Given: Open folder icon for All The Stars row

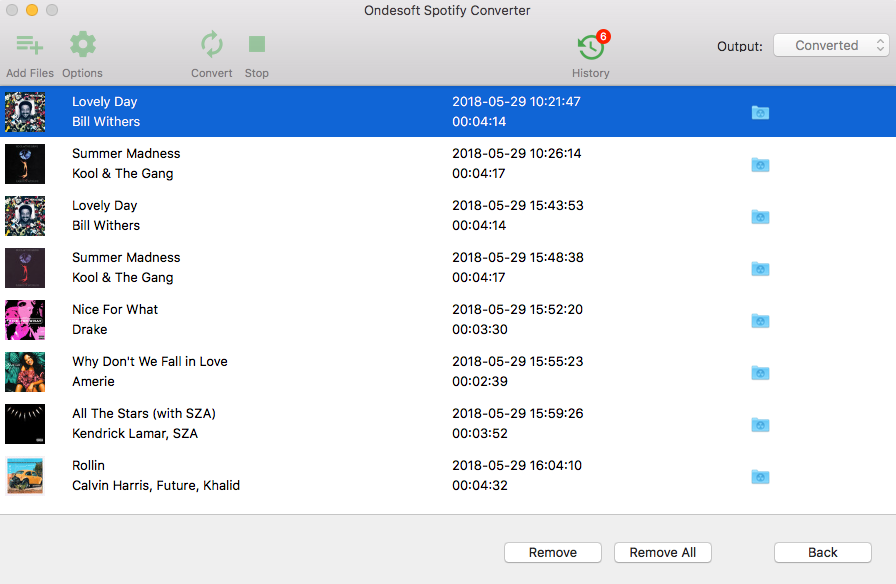Looking at the screenshot, I should click(760, 425).
